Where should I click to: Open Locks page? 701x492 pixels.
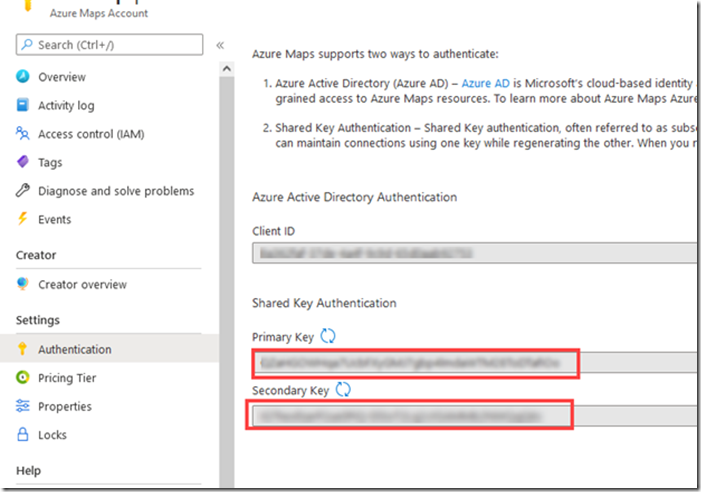click(x=52, y=435)
